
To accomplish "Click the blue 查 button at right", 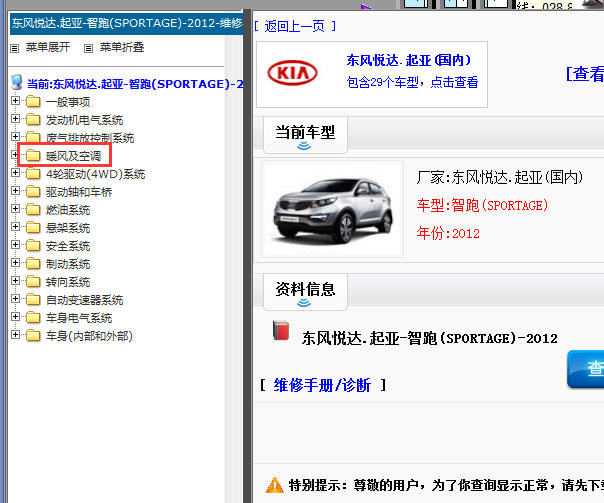I will (x=586, y=369).
